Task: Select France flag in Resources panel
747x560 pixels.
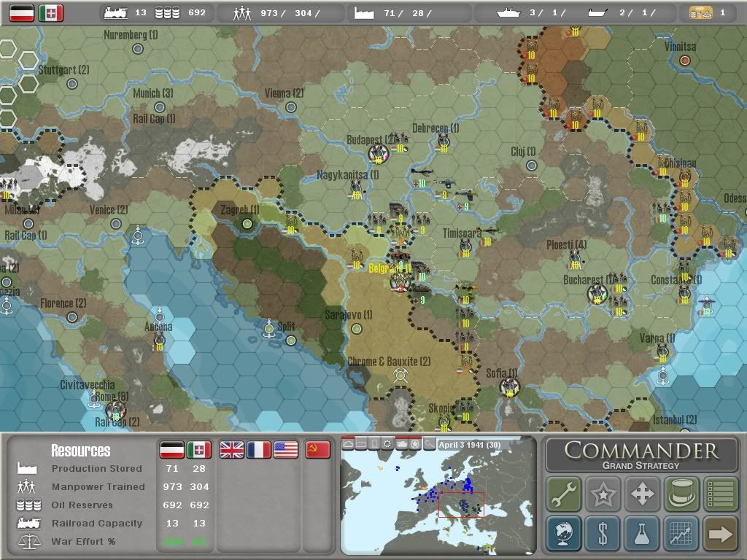Action: click(x=259, y=449)
